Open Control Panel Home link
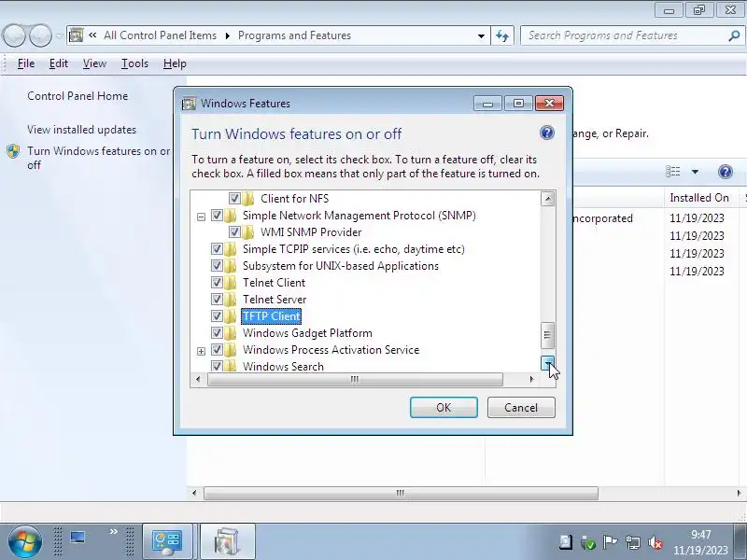The image size is (747, 560). pyautogui.click(x=78, y=96)
